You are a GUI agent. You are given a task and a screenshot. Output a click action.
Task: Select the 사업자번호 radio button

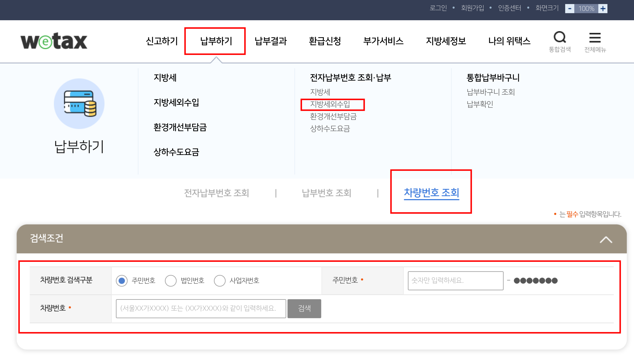coord(220,281)
